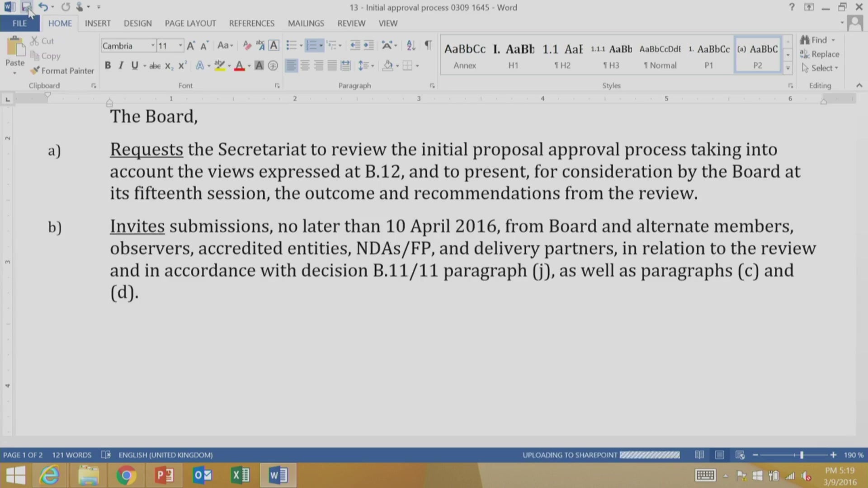This screenshot has width=868, height=488.
Task: Open PowerPoint from the taskbar
Action: click(164, 475)
